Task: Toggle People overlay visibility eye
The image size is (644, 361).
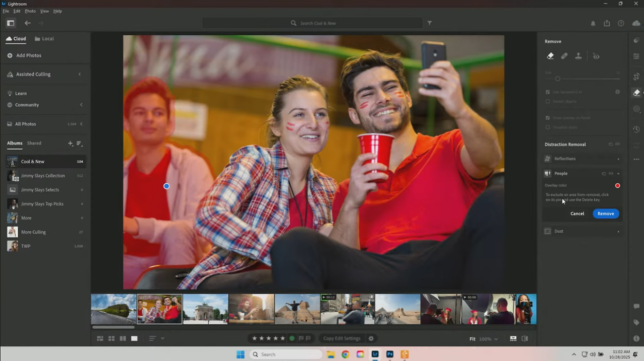Action: pos(611,174)
